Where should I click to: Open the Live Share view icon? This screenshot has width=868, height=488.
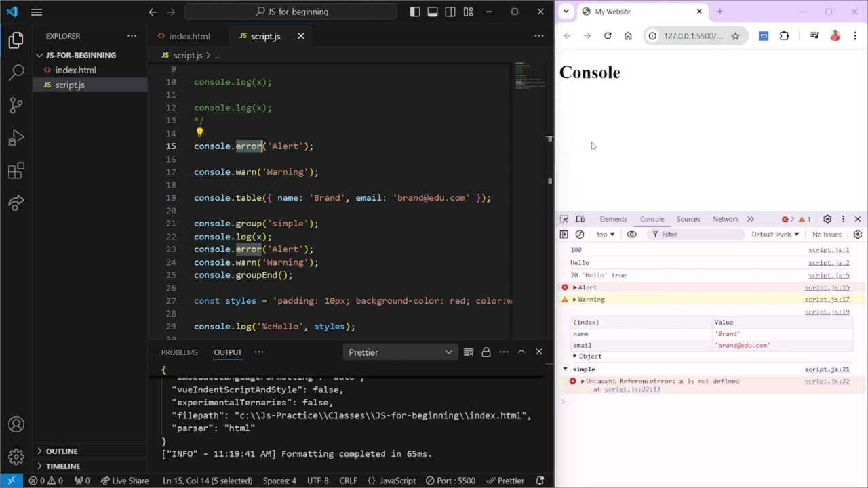(16, 203)
